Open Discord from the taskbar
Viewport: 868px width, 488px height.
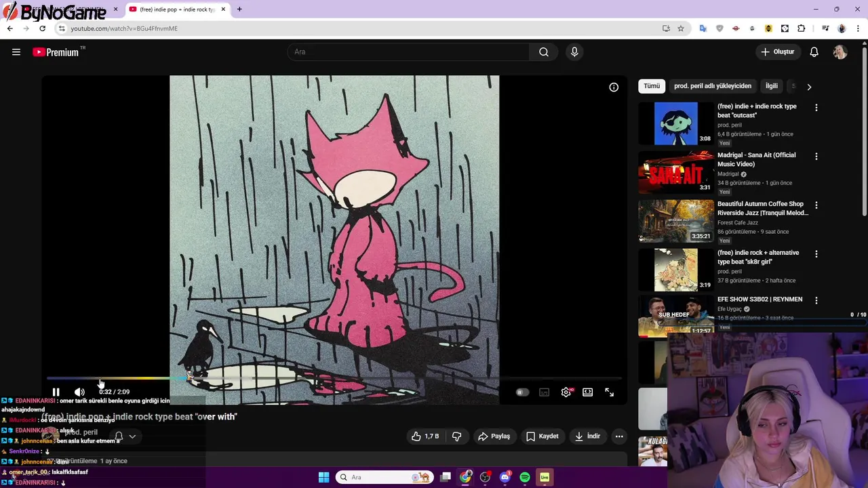[x=505, y=477]
